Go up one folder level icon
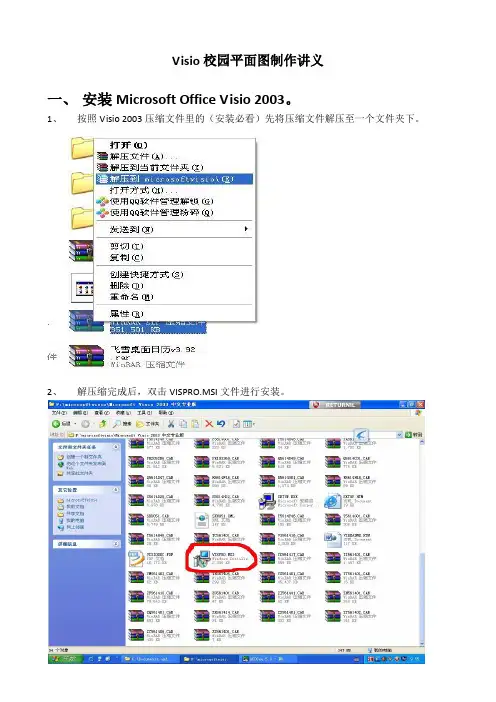496x702 pixels. pos(103,424)
